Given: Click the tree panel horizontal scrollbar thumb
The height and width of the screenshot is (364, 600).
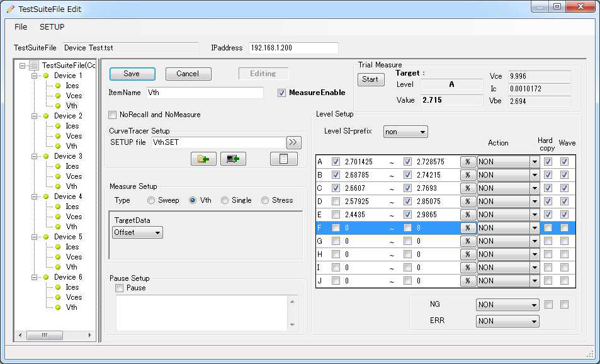Looking at the screenshot, I should (45, 335).
